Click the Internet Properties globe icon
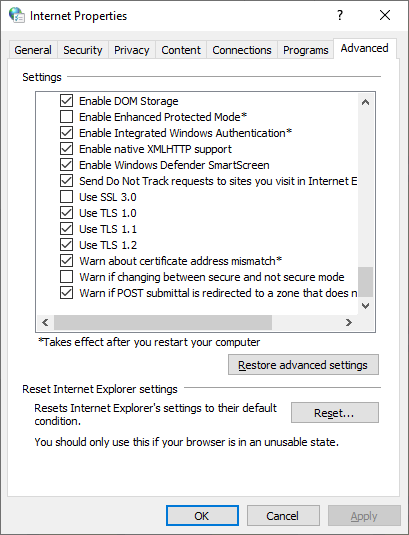 (x=16, y=15)
